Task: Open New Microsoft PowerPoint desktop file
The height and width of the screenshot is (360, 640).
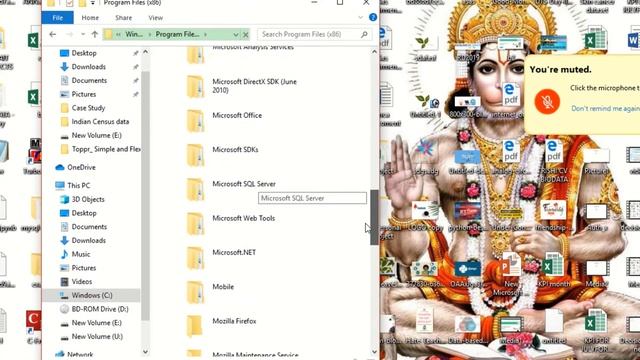Action: (x=510, y=274)
